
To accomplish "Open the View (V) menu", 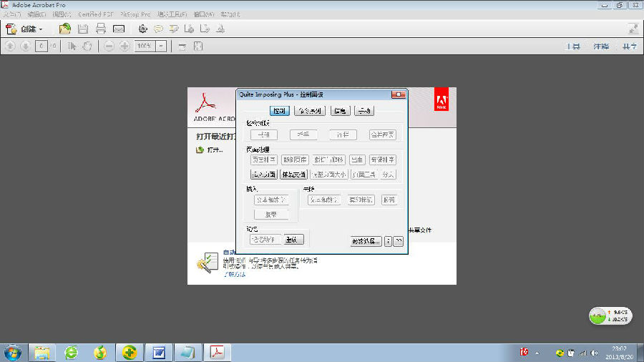I will pos(62,14).
